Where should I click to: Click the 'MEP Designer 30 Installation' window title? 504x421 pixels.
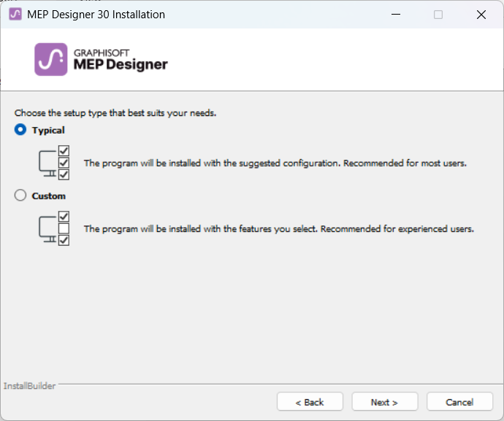click(96, 15)
